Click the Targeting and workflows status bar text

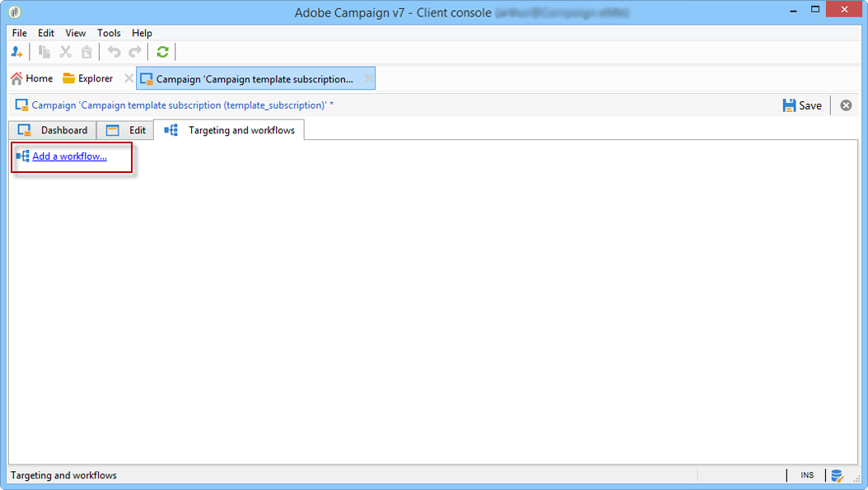click(x=63, y=475)
